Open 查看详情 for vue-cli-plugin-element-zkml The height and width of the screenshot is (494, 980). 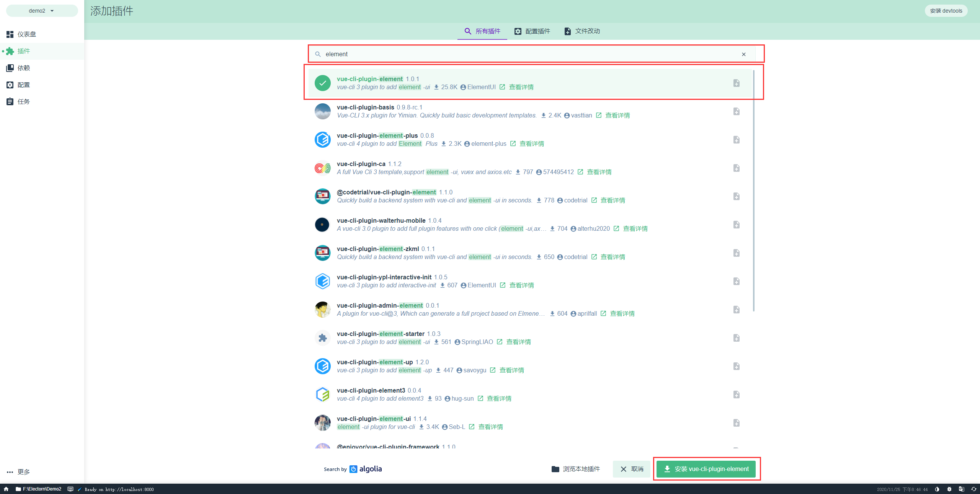612,257
